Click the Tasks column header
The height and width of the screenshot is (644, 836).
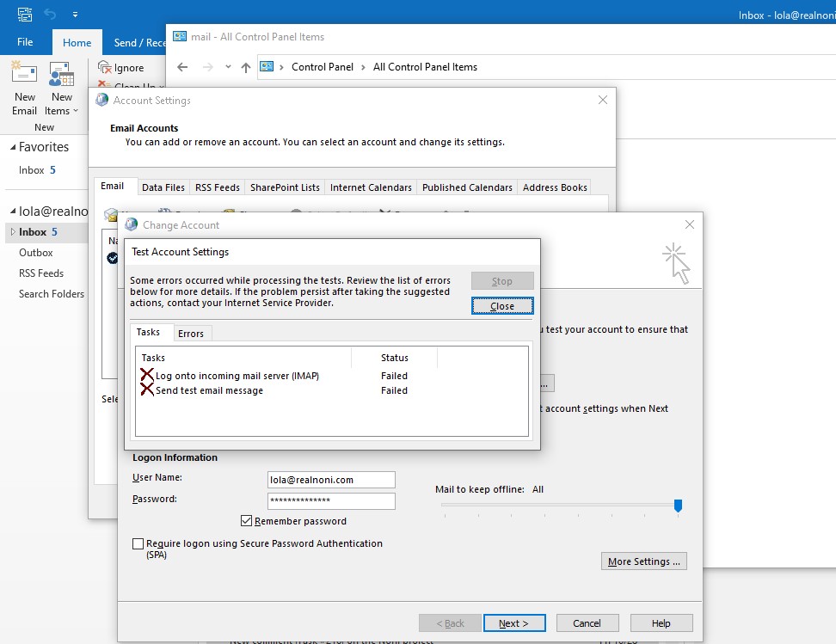tap(244, 358)
